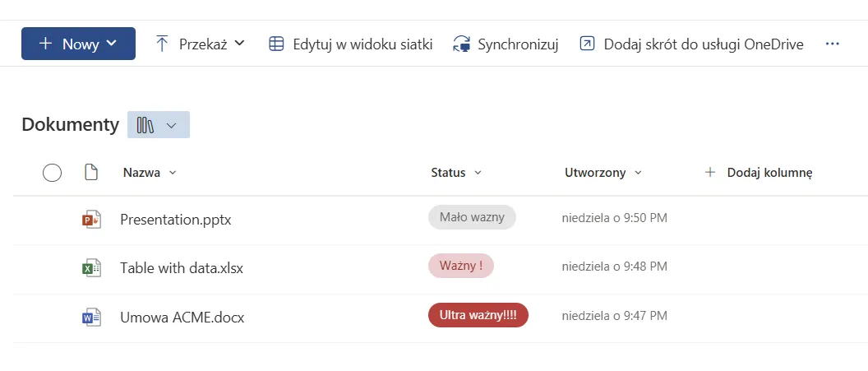
Task: Toggle the select all items circle
Action: pyautogui.click(x=52, y=173)
